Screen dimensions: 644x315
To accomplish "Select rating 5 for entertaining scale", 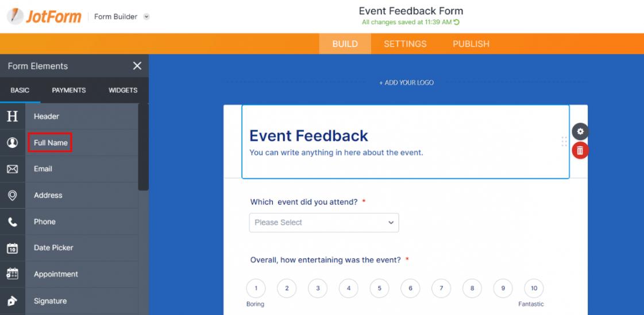I will [x=380, y=289].
